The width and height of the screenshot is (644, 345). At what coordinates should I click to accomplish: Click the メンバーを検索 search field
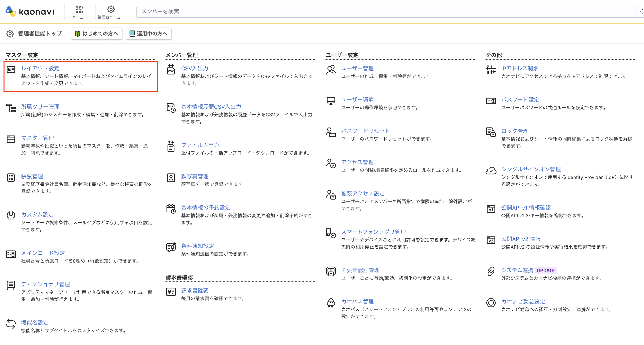tap(386, 12)
